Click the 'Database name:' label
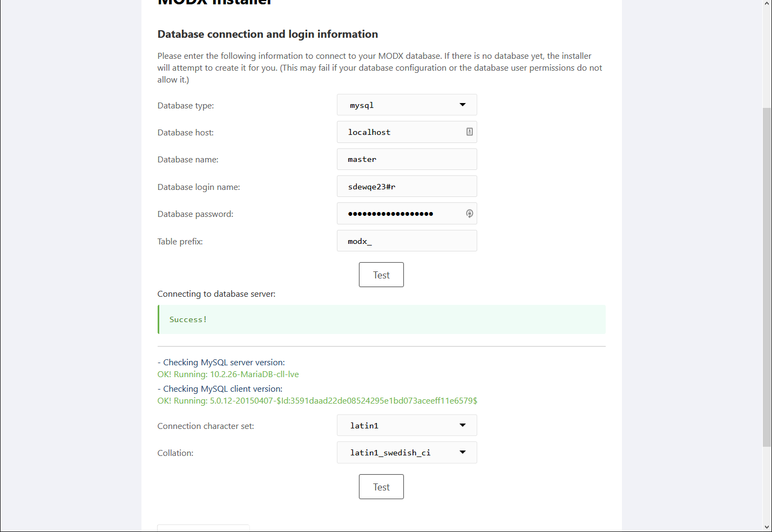 point(188,160)
